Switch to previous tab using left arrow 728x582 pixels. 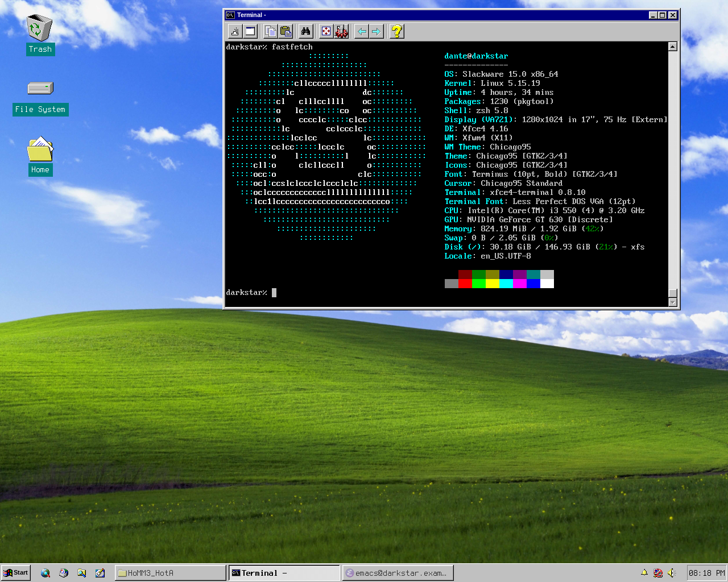(361, 31)
